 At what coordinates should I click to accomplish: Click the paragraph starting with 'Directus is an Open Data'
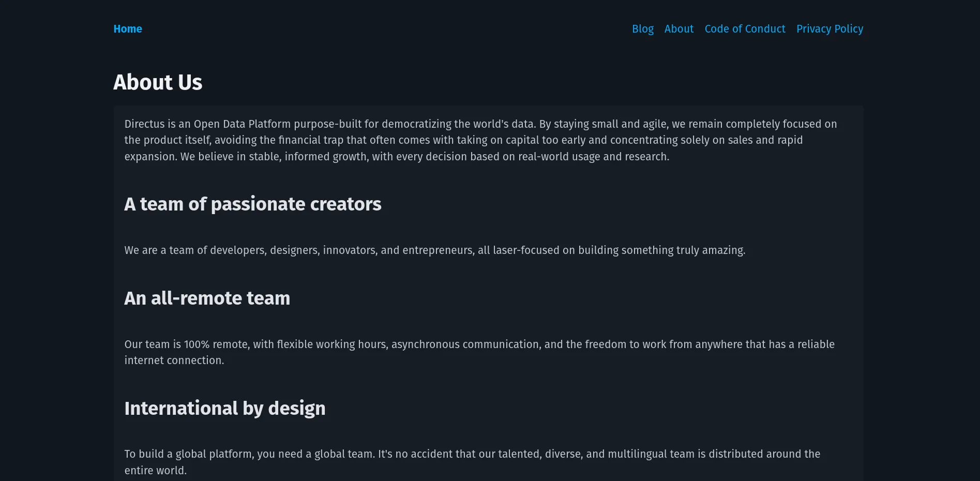tap(465, 140)
